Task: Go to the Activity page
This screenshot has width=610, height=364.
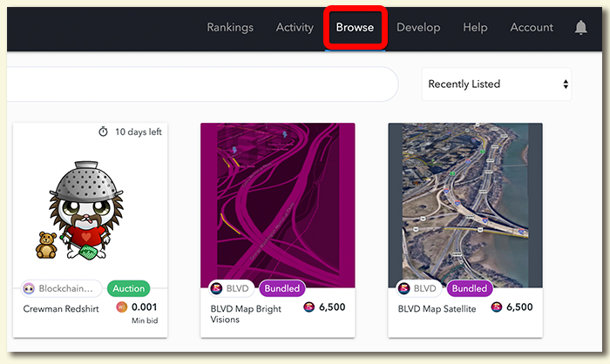Action: pos(295,27)
